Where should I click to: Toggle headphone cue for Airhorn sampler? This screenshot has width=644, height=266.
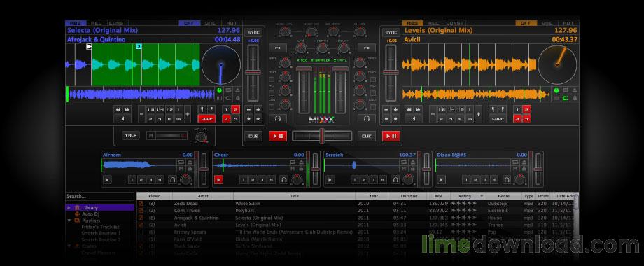[172, 179]
